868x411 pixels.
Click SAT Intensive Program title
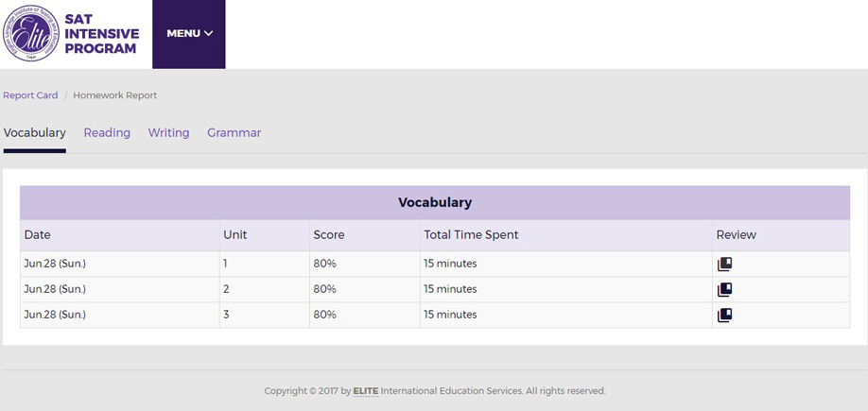tap(102, 34)
